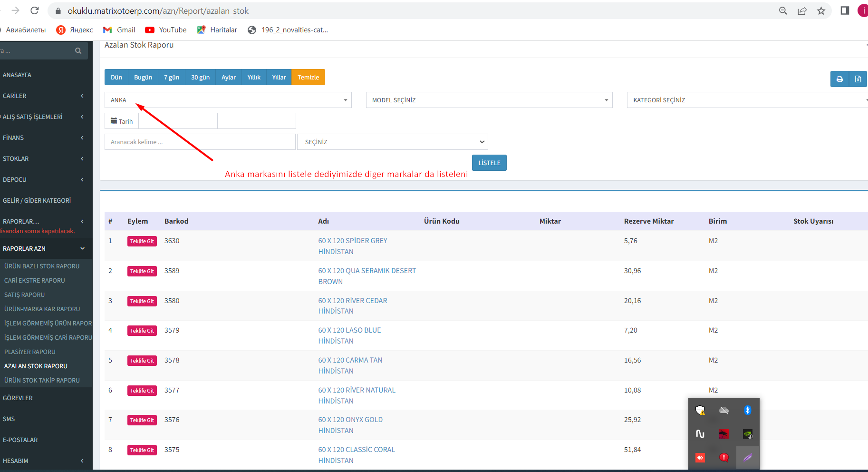Click the orange Temizle button
Screen dimensions: 868x472
click(308, 77)
